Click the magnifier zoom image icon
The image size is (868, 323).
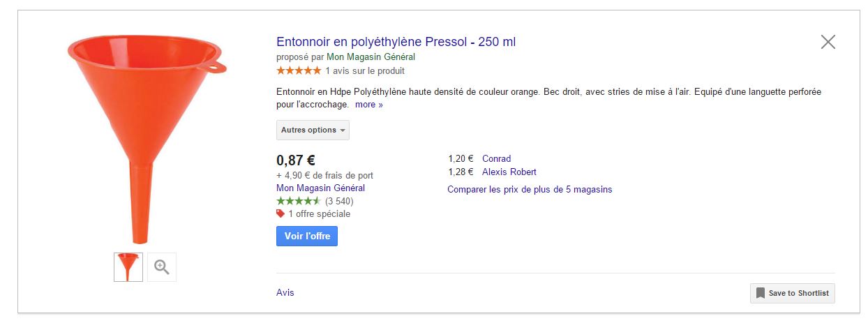coord(162,267)
